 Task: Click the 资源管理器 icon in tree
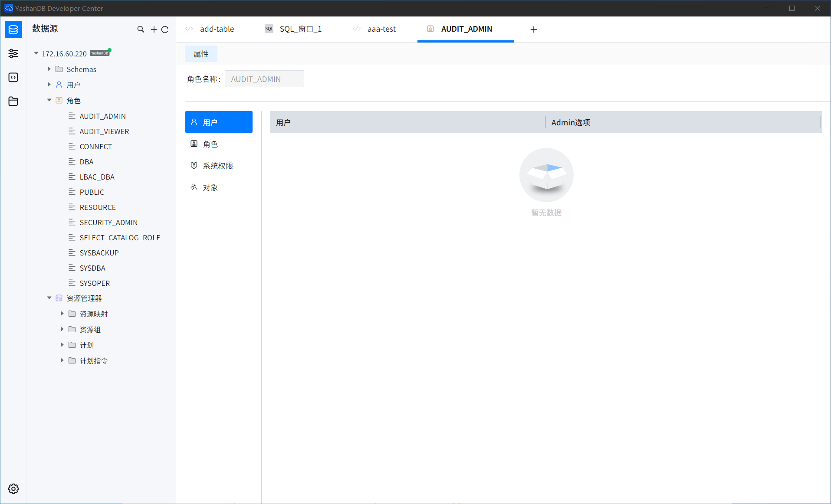[x=59, y=298]
